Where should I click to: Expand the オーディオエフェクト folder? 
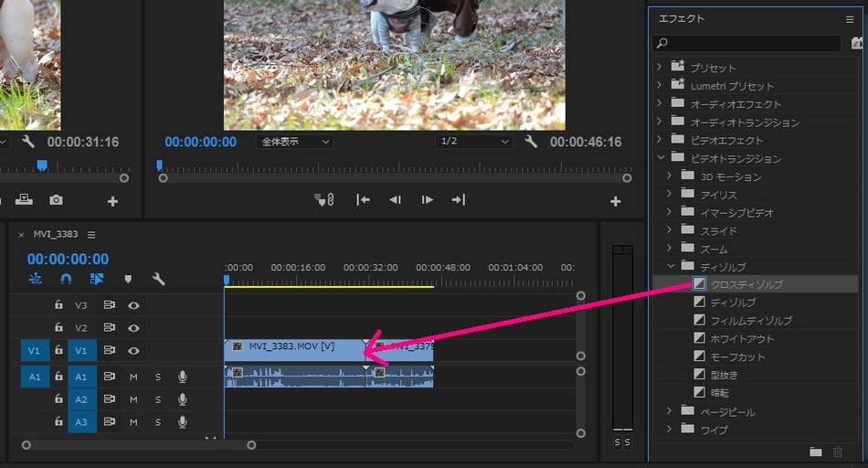(660, 103)
